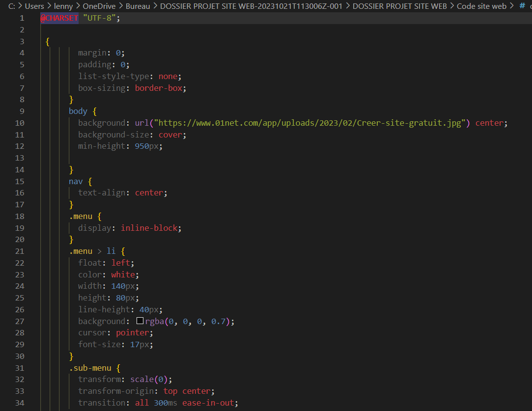Click the CSS file hash icon in breadcrumb

(522, 6)
